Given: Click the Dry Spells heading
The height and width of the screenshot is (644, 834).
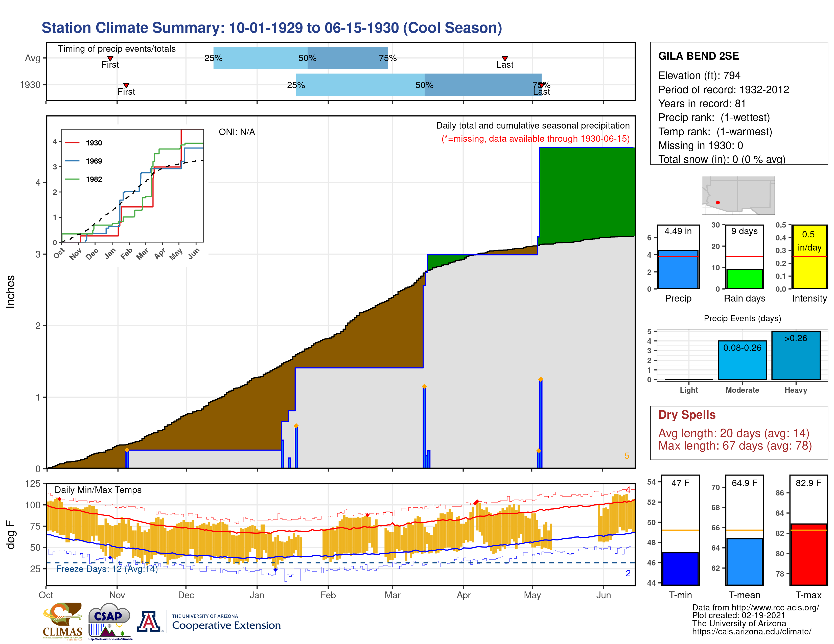Looking at the screenshot, I should coord(687,415).
